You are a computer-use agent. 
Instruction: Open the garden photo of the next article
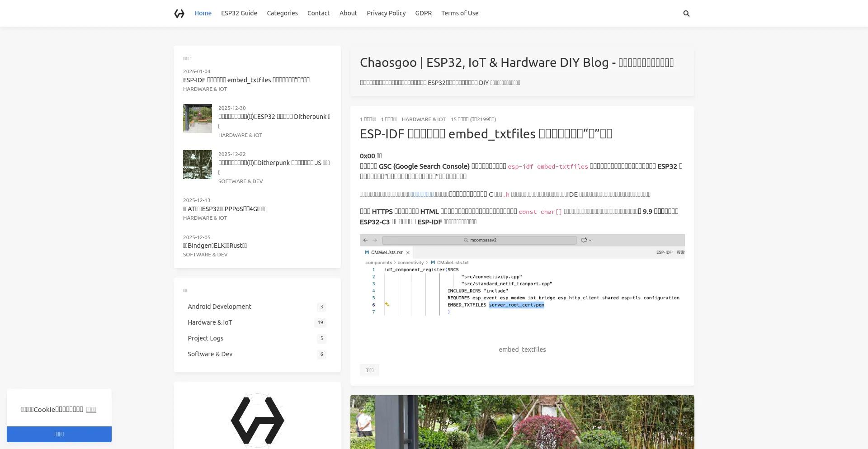pos(522,422)
